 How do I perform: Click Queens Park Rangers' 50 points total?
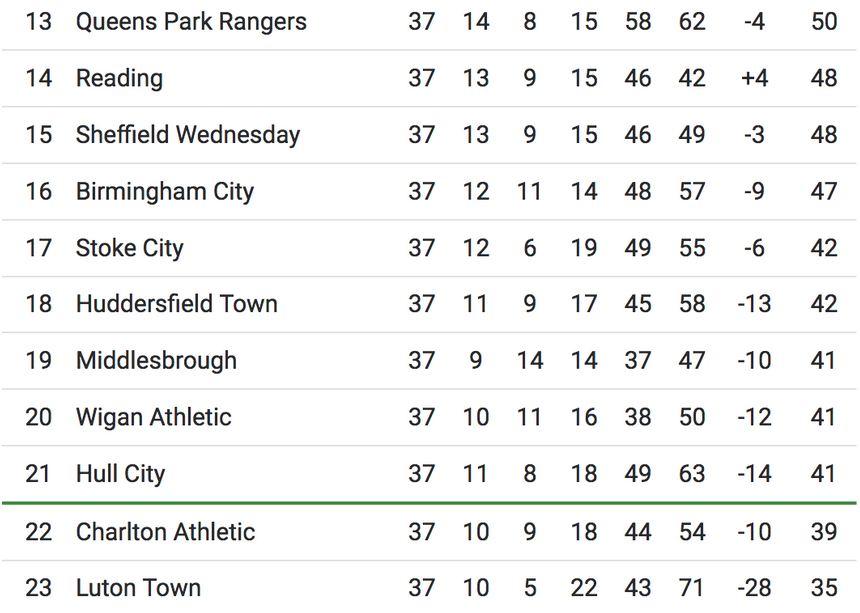click(x=824, y=21)
